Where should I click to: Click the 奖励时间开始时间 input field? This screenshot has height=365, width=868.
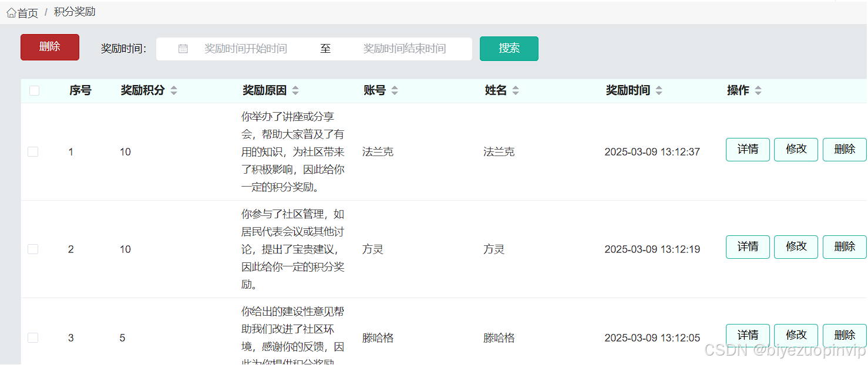[245, 49]
